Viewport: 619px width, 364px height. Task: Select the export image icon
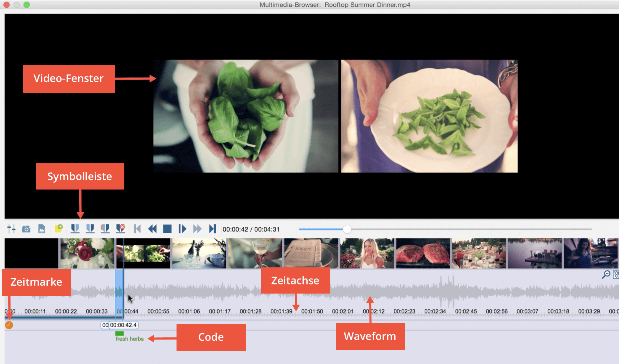(42, 229)
